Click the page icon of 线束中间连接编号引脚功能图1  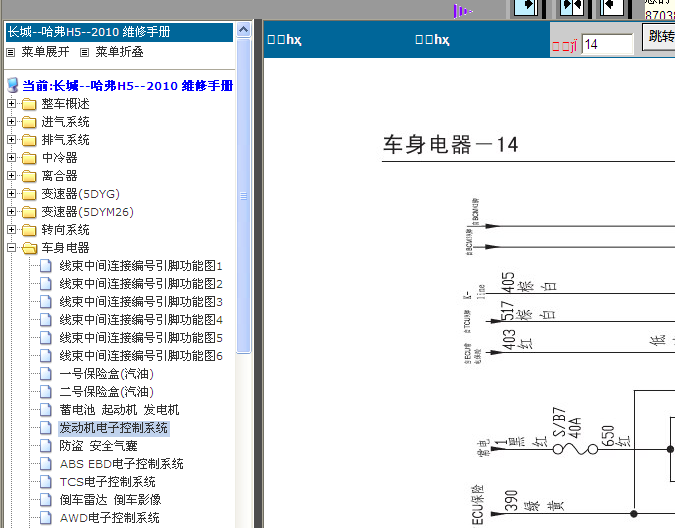[x=46, y=266]
